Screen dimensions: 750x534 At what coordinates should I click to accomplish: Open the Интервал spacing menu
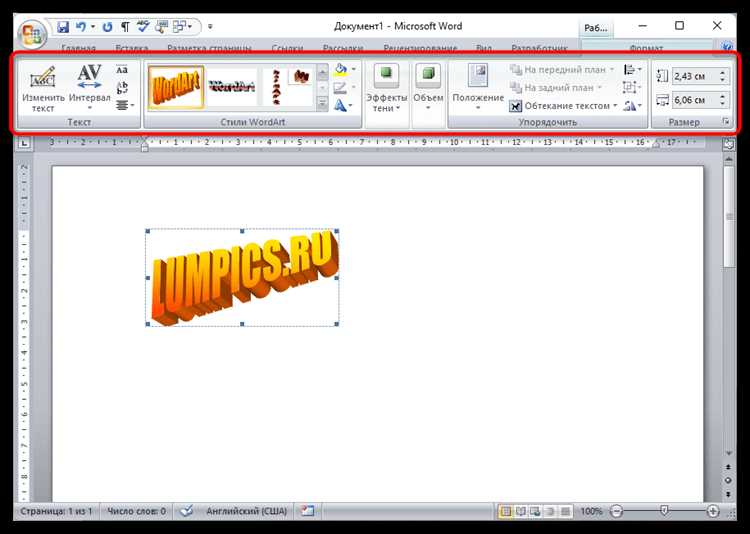(x=89, y=89)
